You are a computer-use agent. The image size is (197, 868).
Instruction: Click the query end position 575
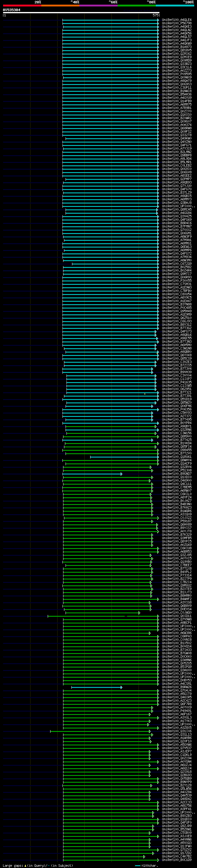pyautogui.click(x=155, y=15)
